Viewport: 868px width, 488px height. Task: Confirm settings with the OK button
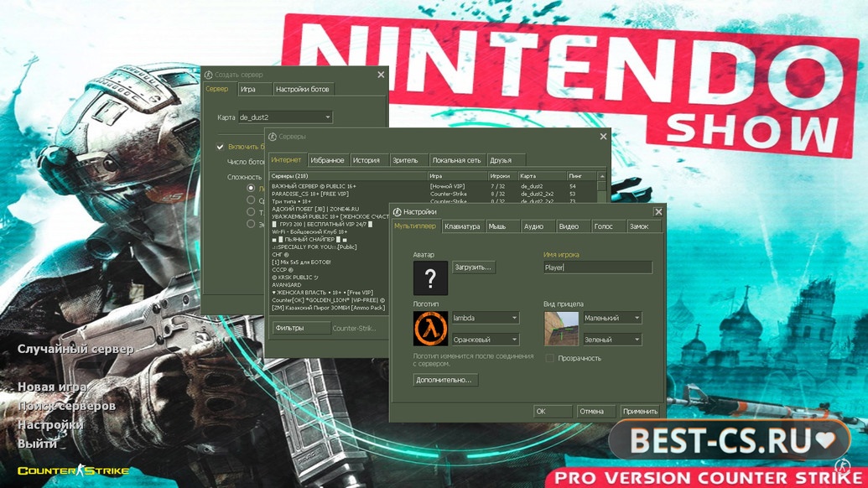(553, 411)
